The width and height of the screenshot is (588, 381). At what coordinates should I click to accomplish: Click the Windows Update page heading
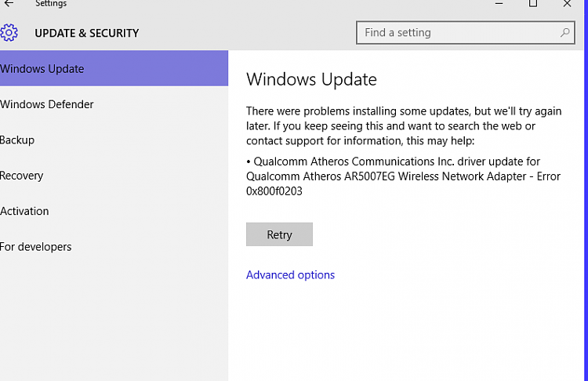click(311, 79)
